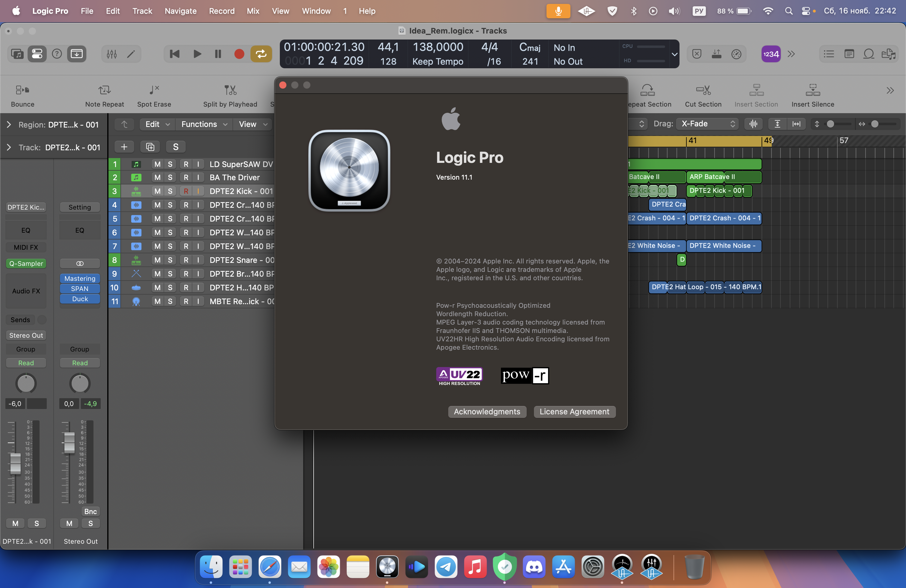This screenshot has width=906, height=588.
Task: Toggle input monitoring on DPTE2 Snare track
Action: click(x=198, y=260)
